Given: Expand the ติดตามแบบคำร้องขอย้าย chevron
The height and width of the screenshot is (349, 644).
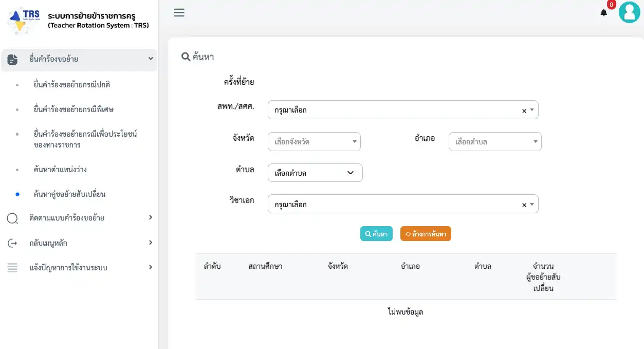Looking at the screenshot, I should point(151,217).
